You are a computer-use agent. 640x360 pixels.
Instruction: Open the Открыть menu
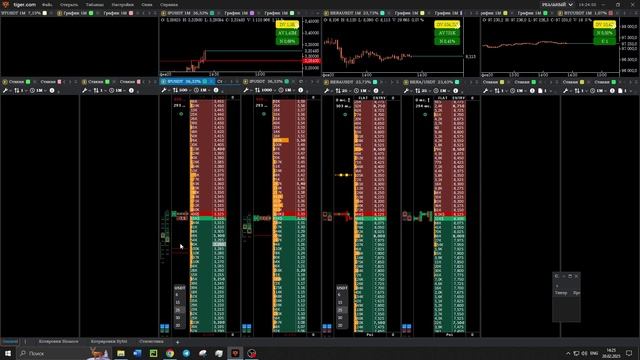click(69, 4)
